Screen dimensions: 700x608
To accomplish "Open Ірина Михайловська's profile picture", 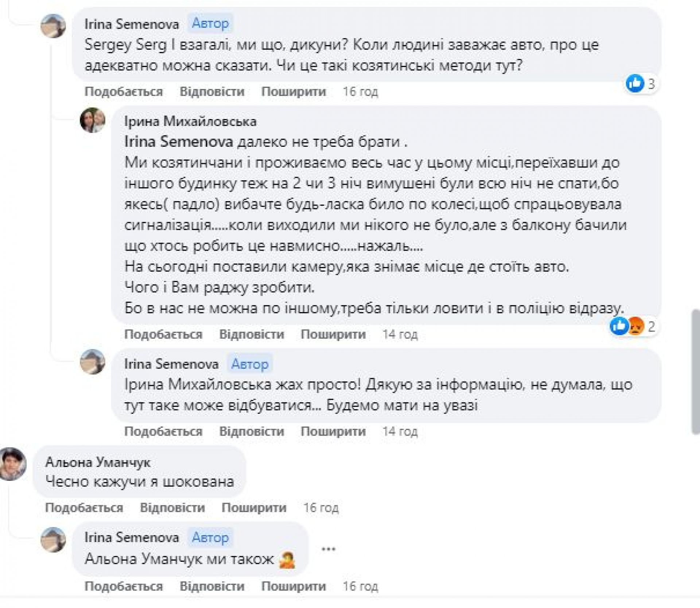I will pos(93,120).
